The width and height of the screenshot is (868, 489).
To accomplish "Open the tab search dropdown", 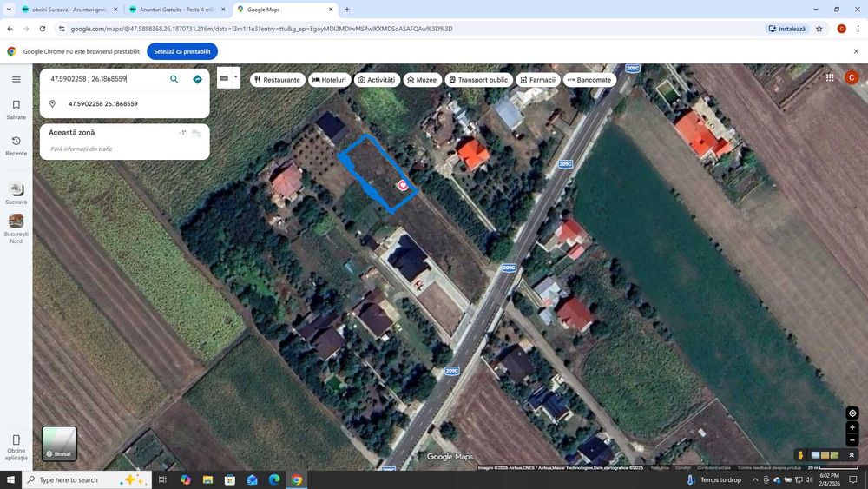I will point(9,10).
